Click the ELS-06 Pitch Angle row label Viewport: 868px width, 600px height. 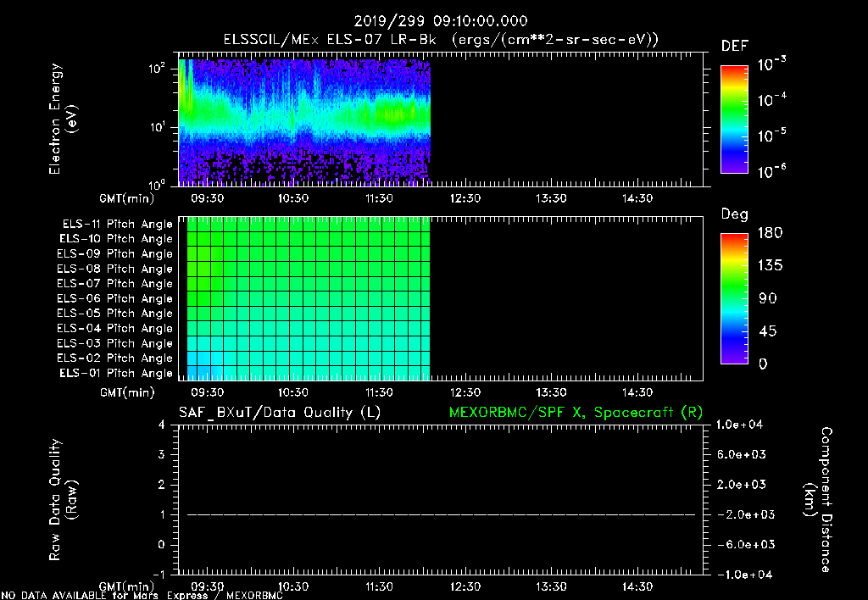[x=114, y=298]
